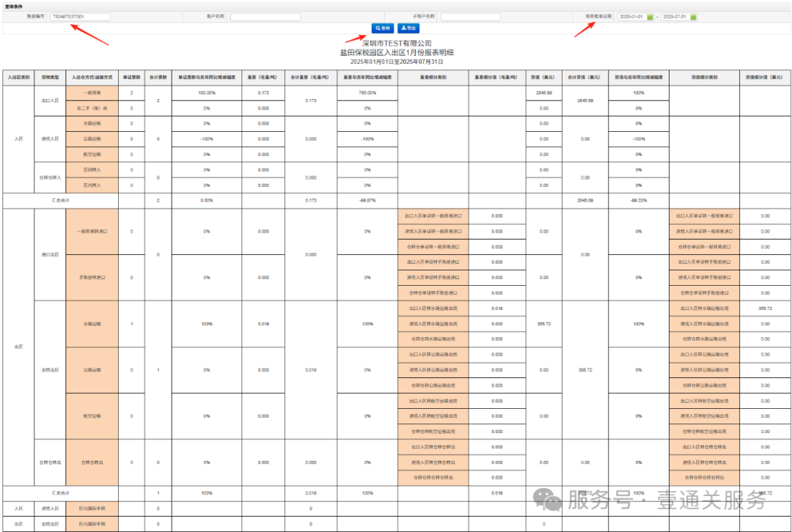Click the report title 深圳市TEST有限公司
The width and height of the screenshot is (792, 532).
pos(397,44)
